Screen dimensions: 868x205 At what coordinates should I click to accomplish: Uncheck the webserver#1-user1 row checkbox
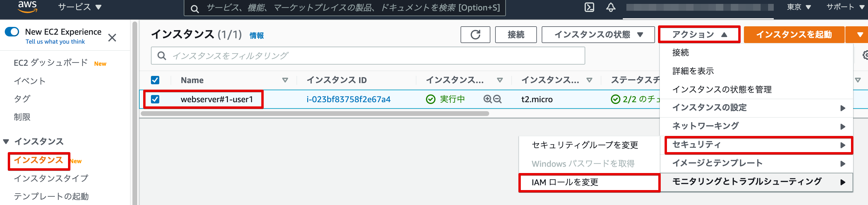[x=155, y=99]
